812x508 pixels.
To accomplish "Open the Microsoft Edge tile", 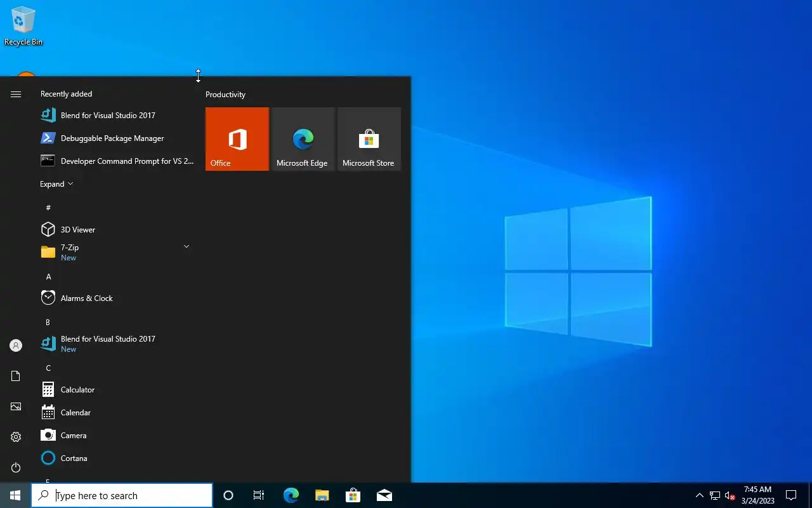I will click(303, 139).
